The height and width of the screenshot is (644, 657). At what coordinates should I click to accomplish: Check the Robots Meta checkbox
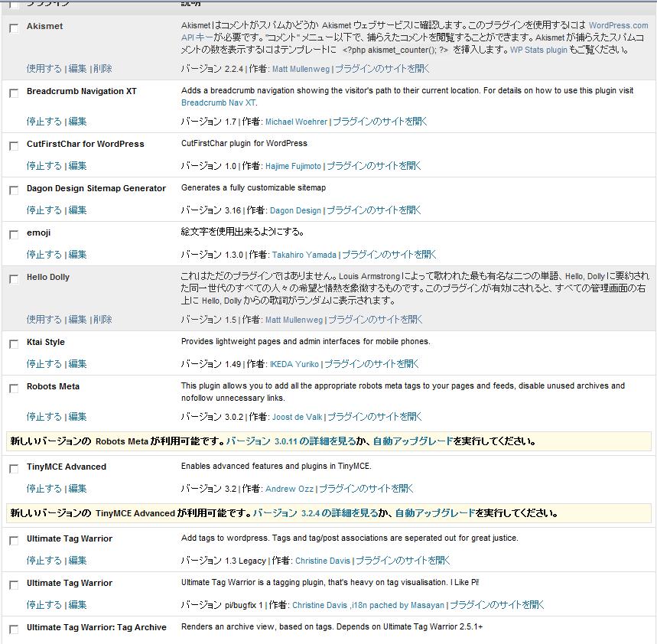[x=14, y=389]
